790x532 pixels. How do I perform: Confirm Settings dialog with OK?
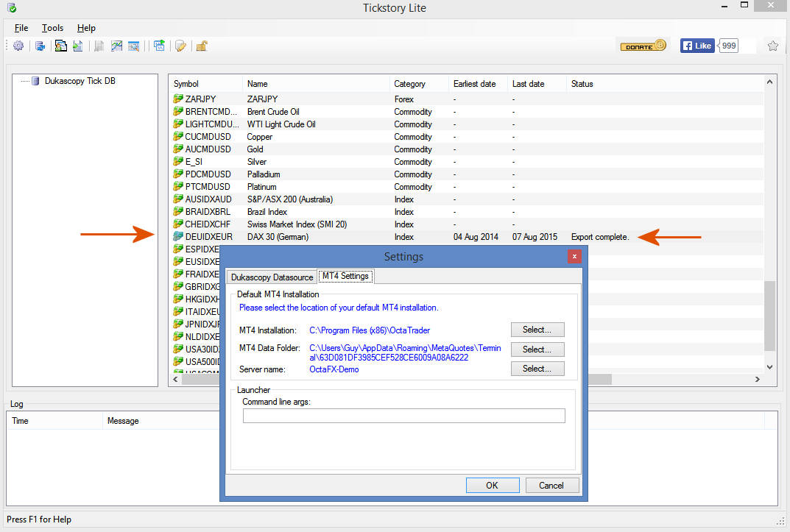point(493,485)
